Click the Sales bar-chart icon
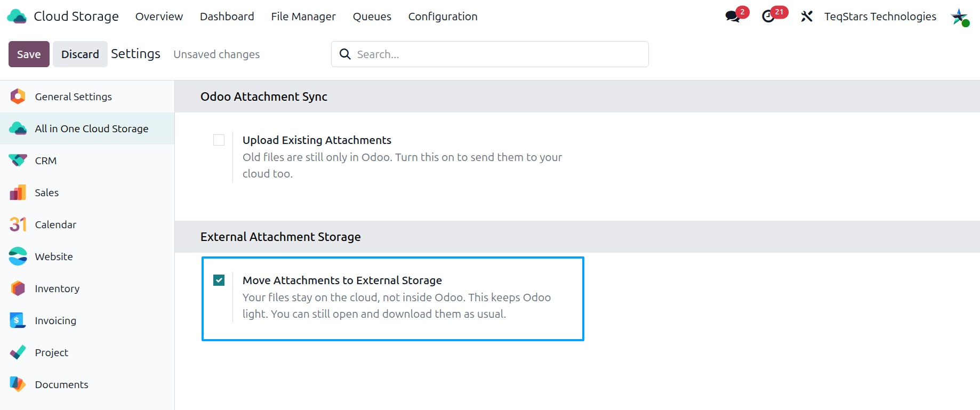 (x=18, y=192)
